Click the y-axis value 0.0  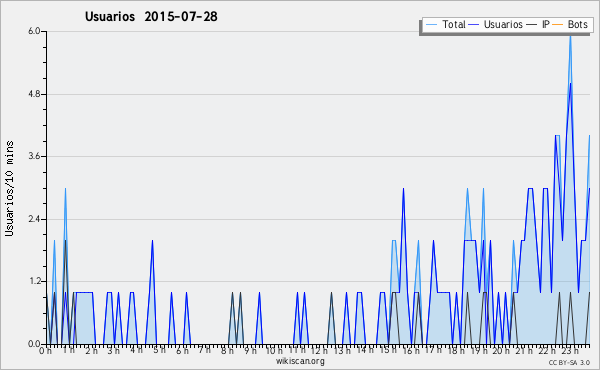point(34,344)
